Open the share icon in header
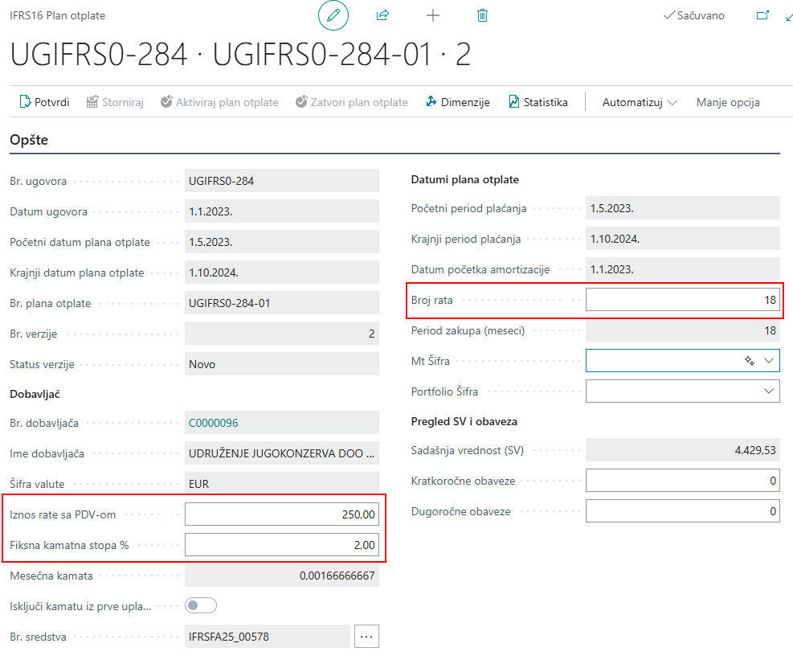Viewport: 793px width, 672px height. [x=382, y=16]
